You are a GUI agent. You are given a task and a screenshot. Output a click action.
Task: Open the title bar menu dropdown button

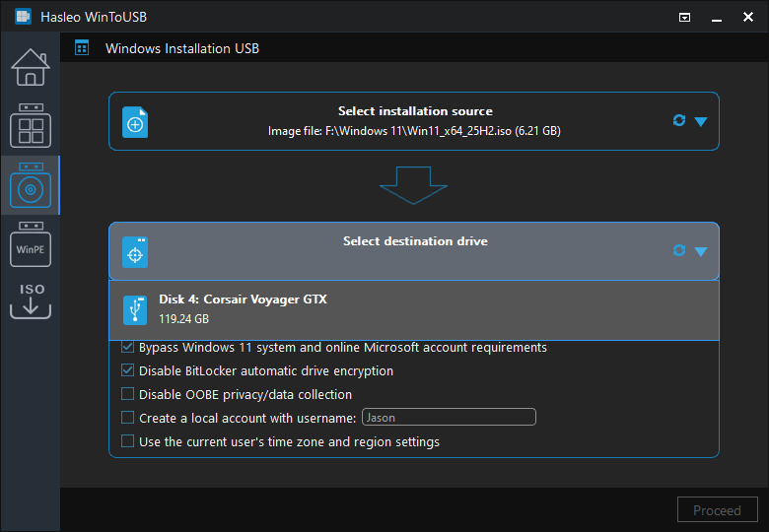pyautogui.click(x=684, y=17)
